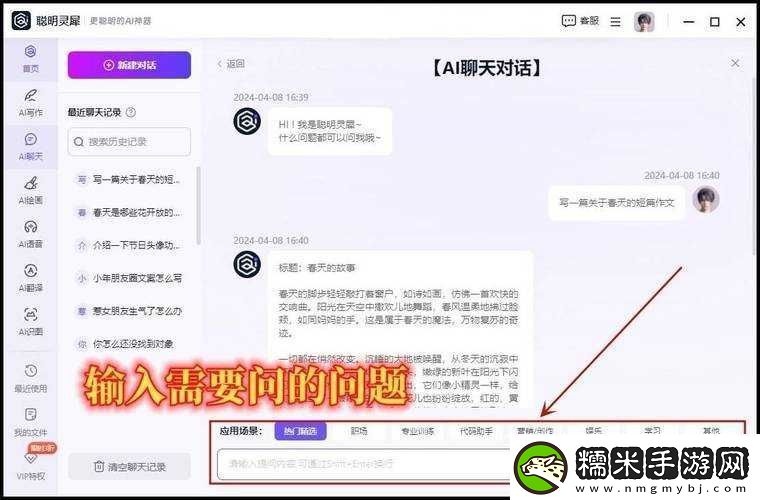The width and height of the screenshot is (760, 500).
Task: Click the chat history list scrollbar
Action: pyautogui.click(x=198, y=206)
